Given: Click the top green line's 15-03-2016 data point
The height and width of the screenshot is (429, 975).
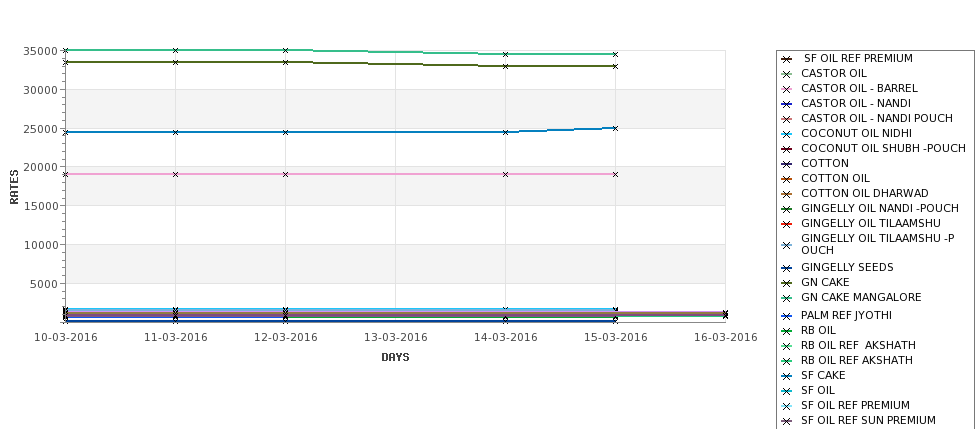Looking at the screenshot, I should [x=615, y=55].
